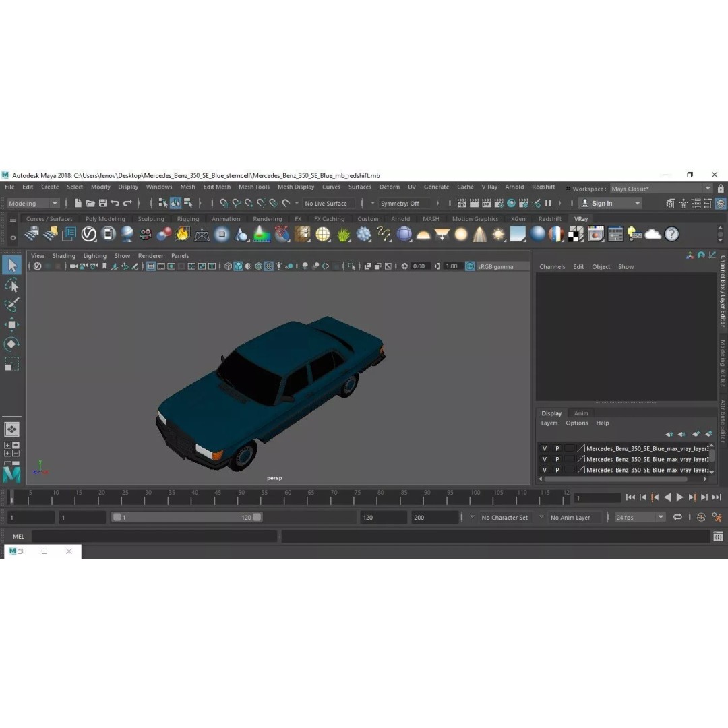The width and height of the screenshot is (728, 728).
Task: Click play forwards in playback controls
Action: tap(679, 497)
